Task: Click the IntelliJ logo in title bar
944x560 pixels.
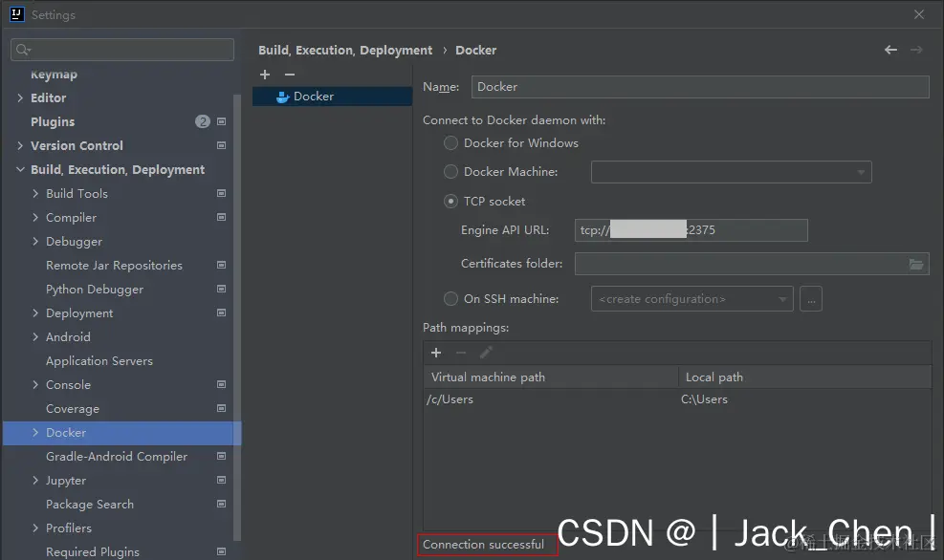Action: (17, 13)
